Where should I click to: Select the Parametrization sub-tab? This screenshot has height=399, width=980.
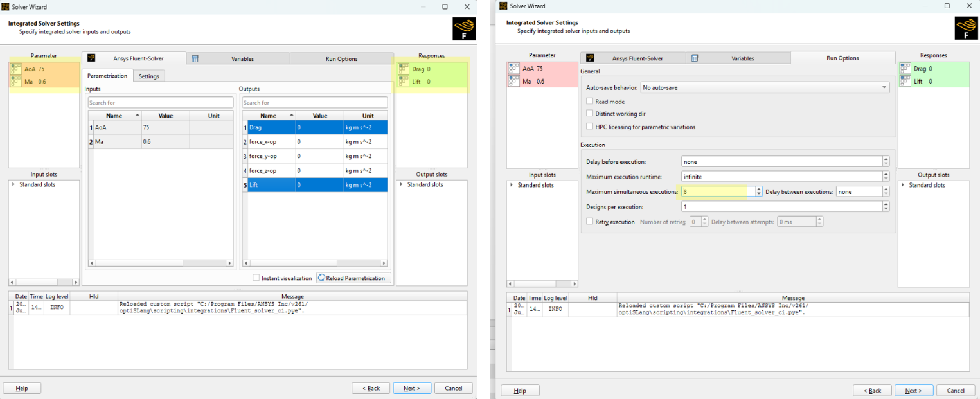tap(107, 76)
